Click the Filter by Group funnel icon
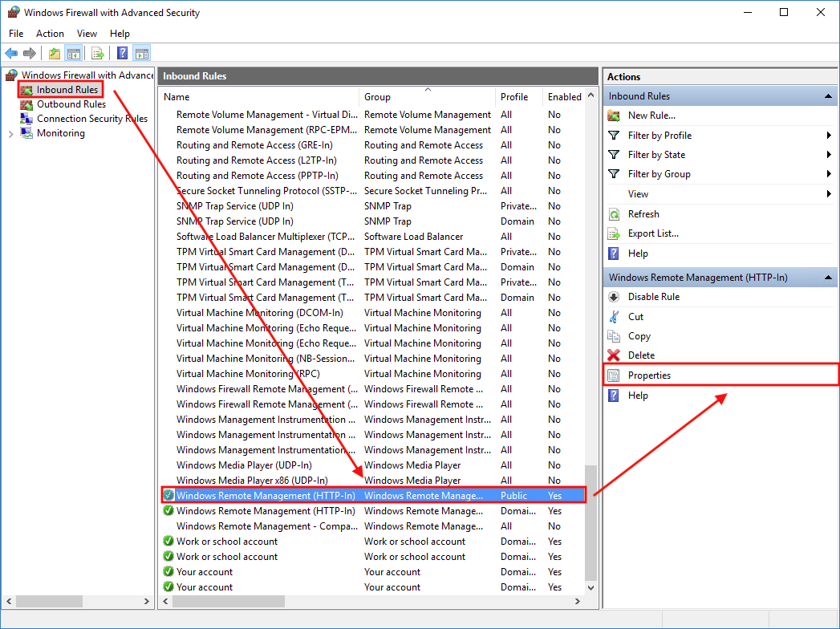Screen dimensions: 840x629 click(x=614, y=174)
